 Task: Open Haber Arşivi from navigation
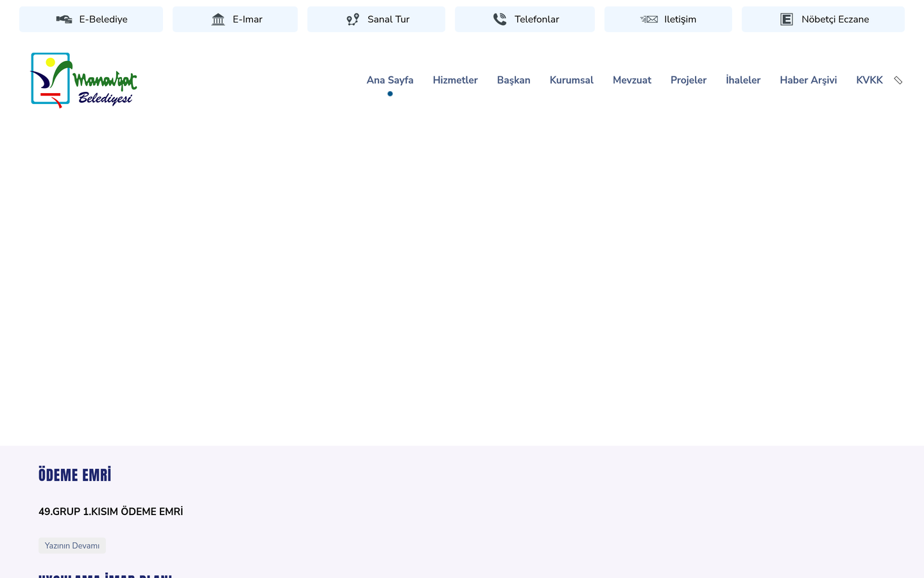(x=809, y=80)
